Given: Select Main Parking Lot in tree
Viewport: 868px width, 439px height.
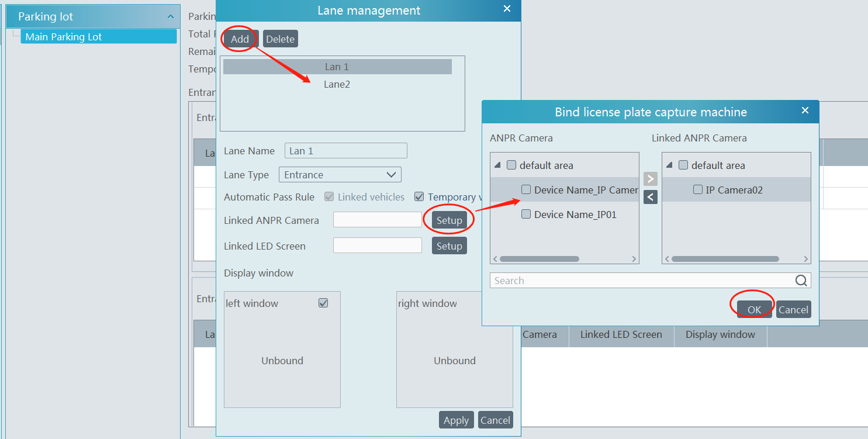Looking at the screenshot, I should [64, 37].
